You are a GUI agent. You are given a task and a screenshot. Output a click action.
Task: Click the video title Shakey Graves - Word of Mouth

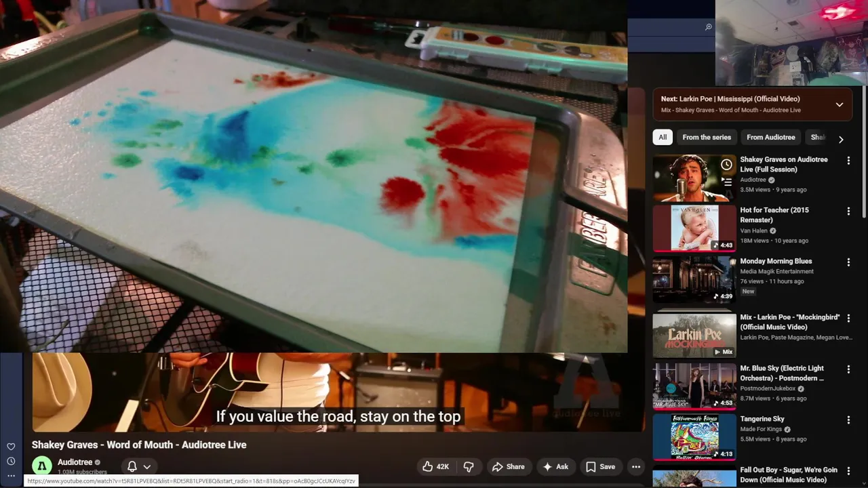coord(139,445)
